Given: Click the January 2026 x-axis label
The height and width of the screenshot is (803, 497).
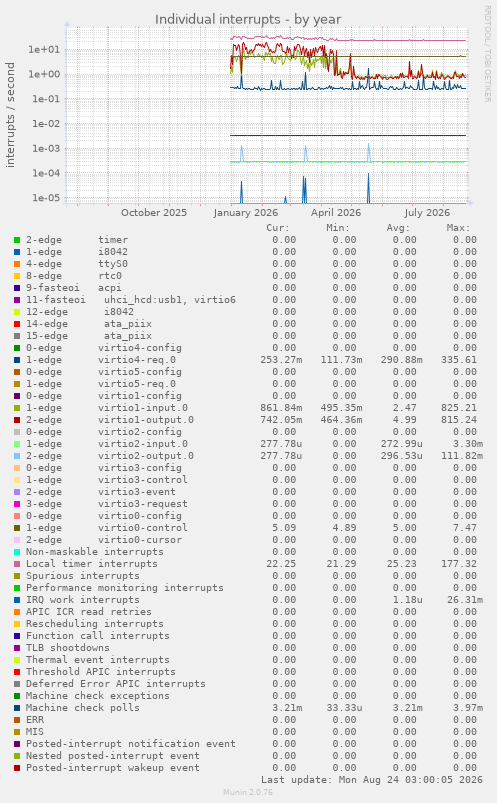Looking at the screenshot, I should 246,213.
